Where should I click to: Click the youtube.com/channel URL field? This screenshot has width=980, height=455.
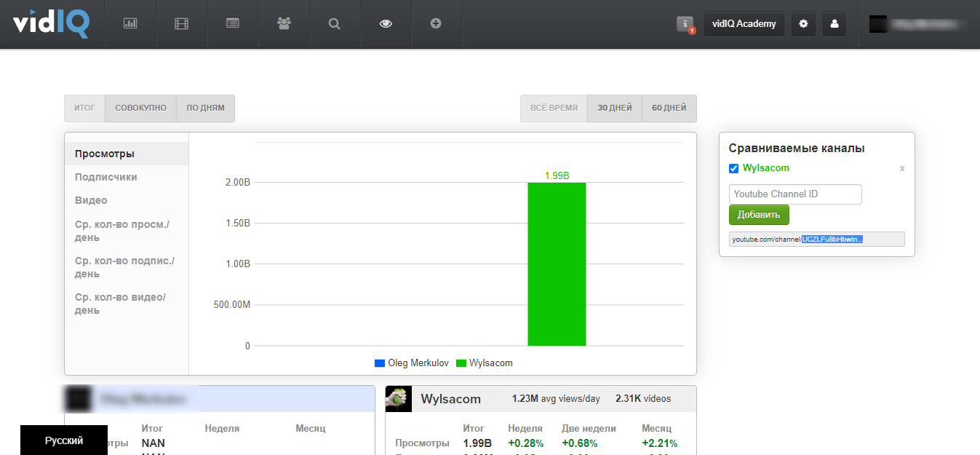click(x=817, y=239)
